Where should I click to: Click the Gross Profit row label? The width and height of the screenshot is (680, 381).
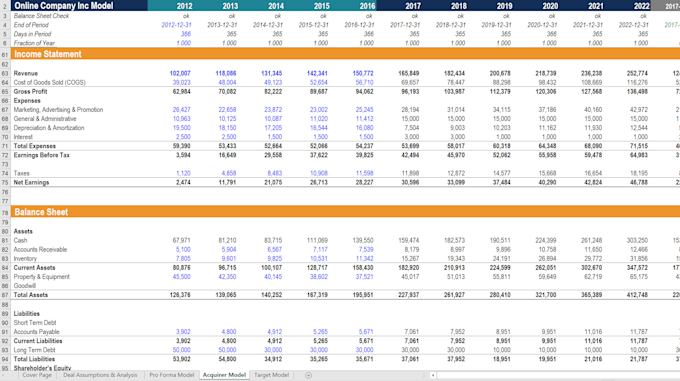tap(30, 92)
